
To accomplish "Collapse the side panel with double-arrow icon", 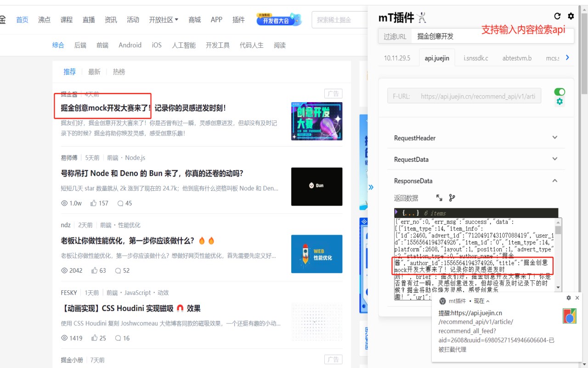I will [371, 187].
